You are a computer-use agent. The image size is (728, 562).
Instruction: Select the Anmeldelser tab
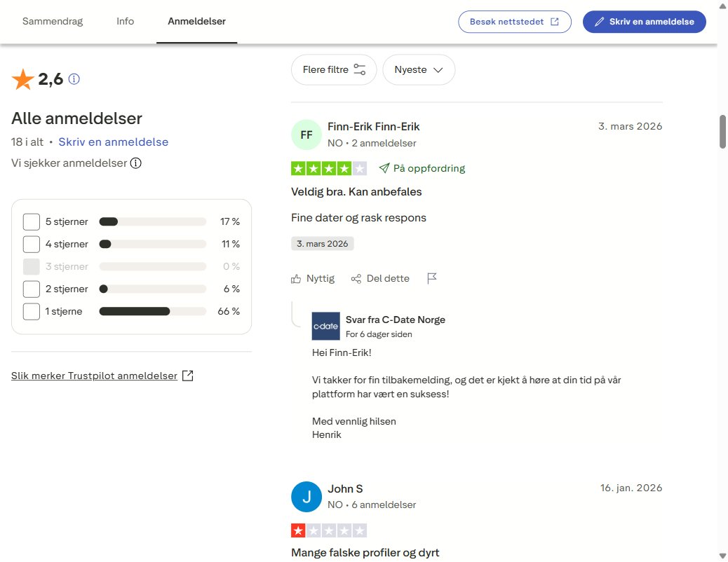(197, 21)
